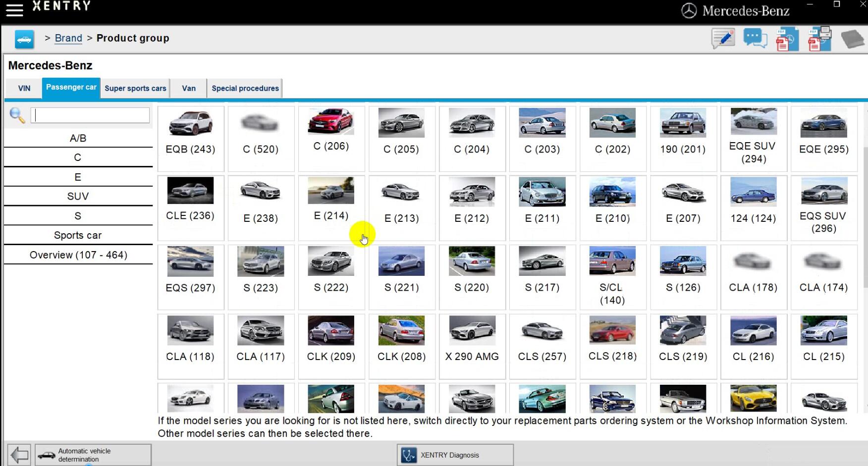Filter by Sports car category

pos(78,235)
